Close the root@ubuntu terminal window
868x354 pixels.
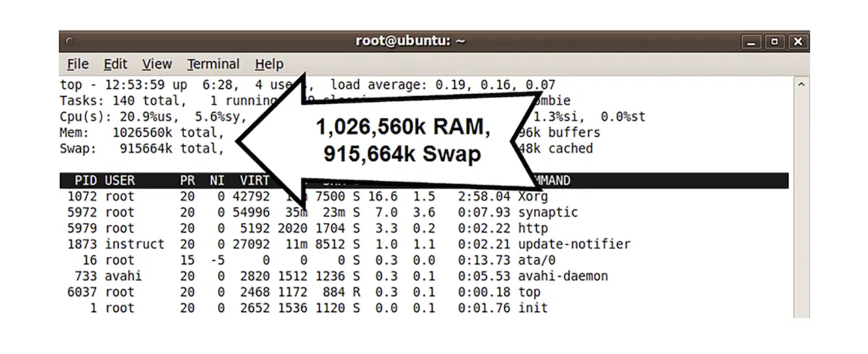[798, 42]
